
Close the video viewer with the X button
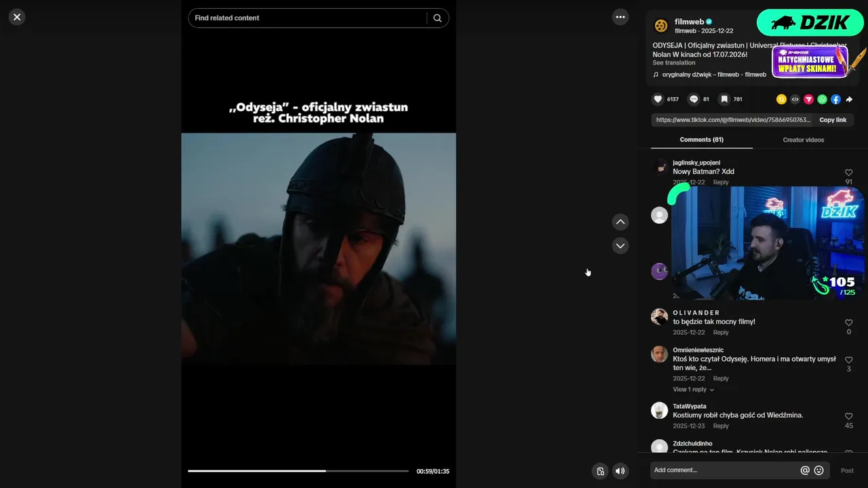click(x=17, y=17)
